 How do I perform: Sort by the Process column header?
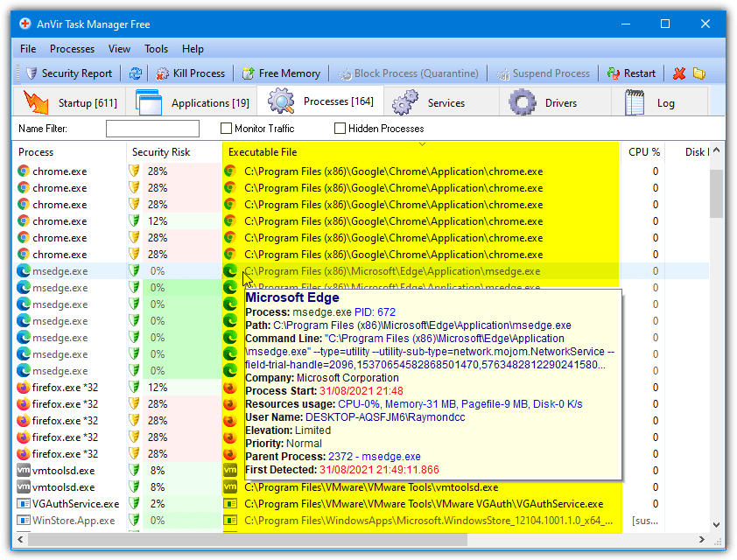click(69, 152)
